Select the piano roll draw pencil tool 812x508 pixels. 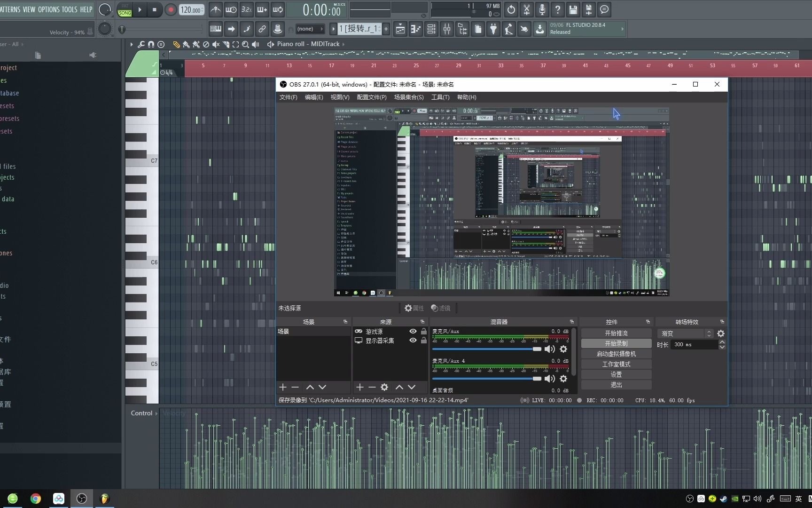(x=176, y=44)
